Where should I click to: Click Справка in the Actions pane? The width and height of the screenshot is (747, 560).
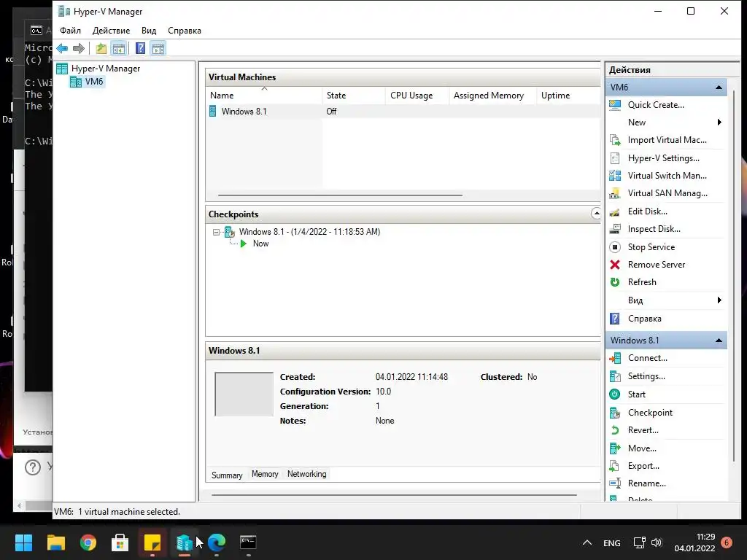tap(644, 319)
